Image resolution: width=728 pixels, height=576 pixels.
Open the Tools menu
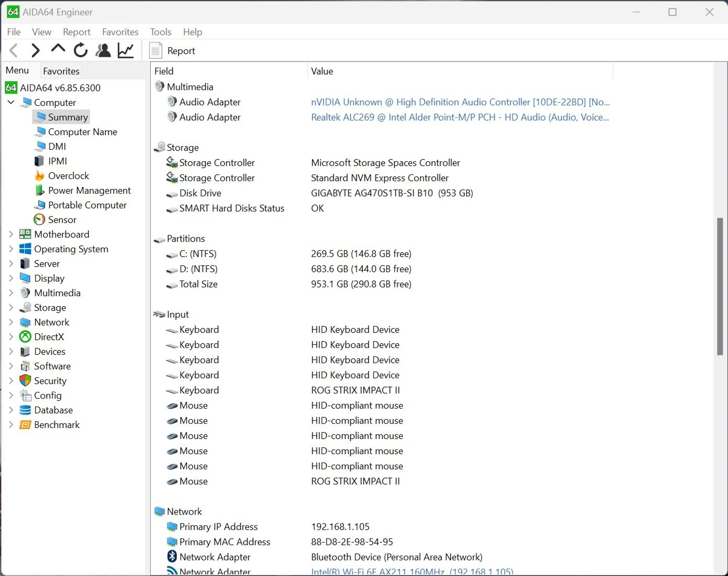(161, 32)
